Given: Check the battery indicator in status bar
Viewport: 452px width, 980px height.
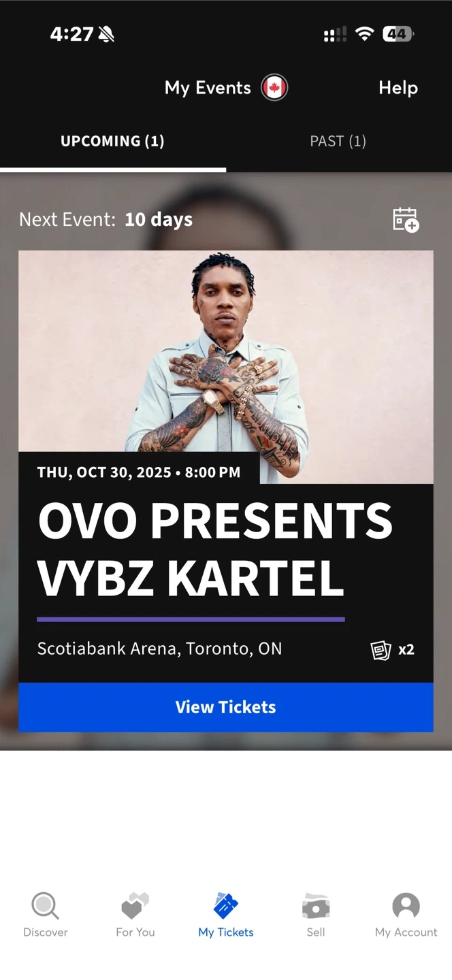Looking at the screenshot, I should pos(398,33).
